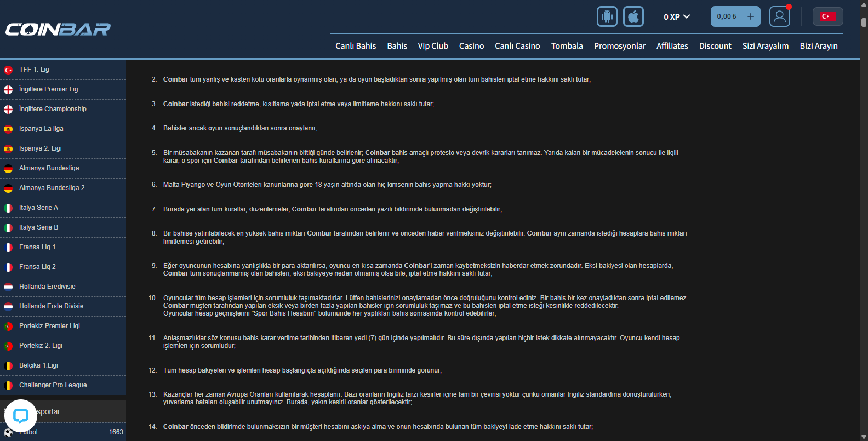Click the plus icon to add balance

(x=751, y=16)
